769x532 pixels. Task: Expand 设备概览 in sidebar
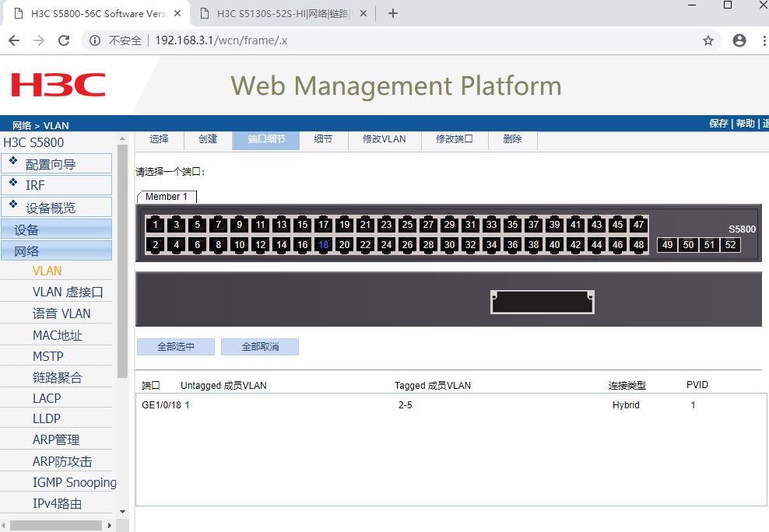(56, 207)
